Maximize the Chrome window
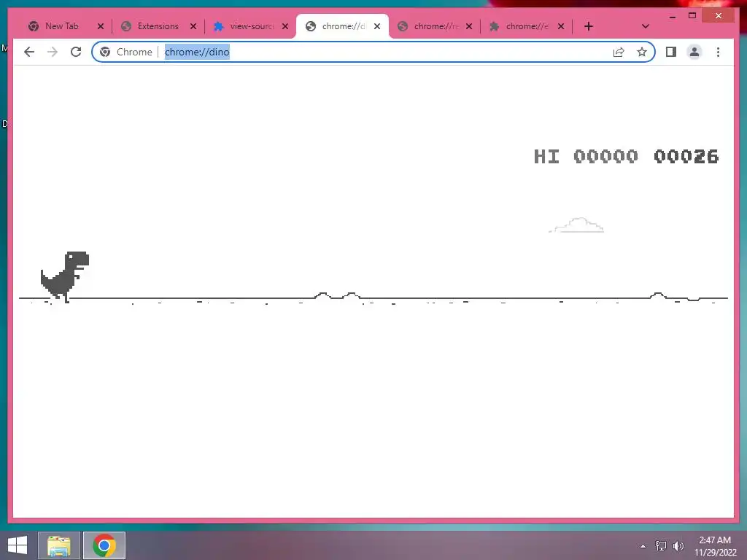 click(692, 16)
